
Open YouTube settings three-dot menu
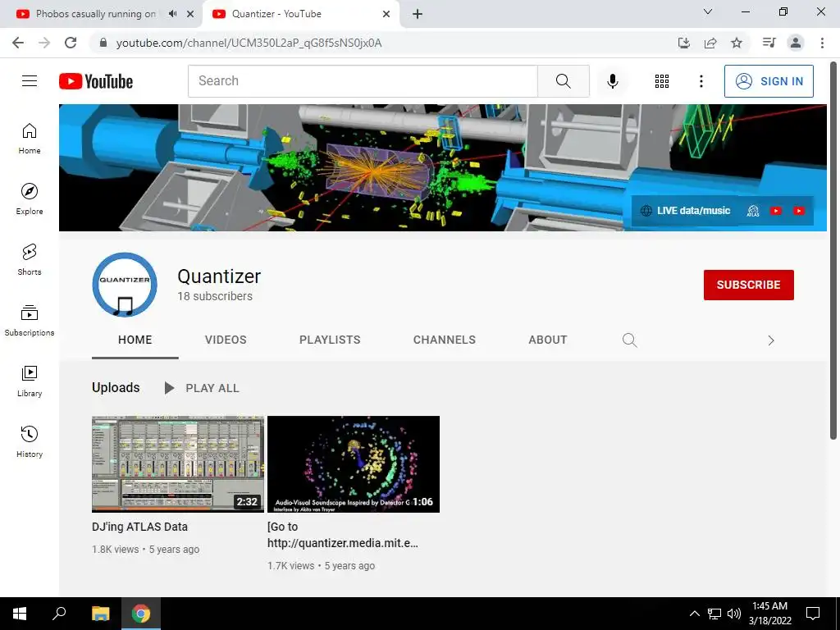coord(701,81)
